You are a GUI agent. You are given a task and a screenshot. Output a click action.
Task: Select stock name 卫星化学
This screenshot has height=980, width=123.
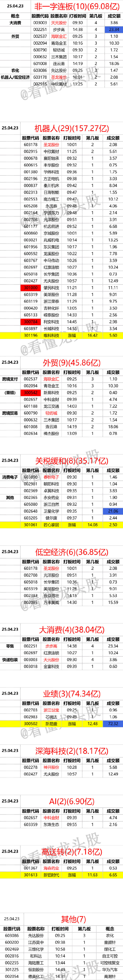point(51,511)
